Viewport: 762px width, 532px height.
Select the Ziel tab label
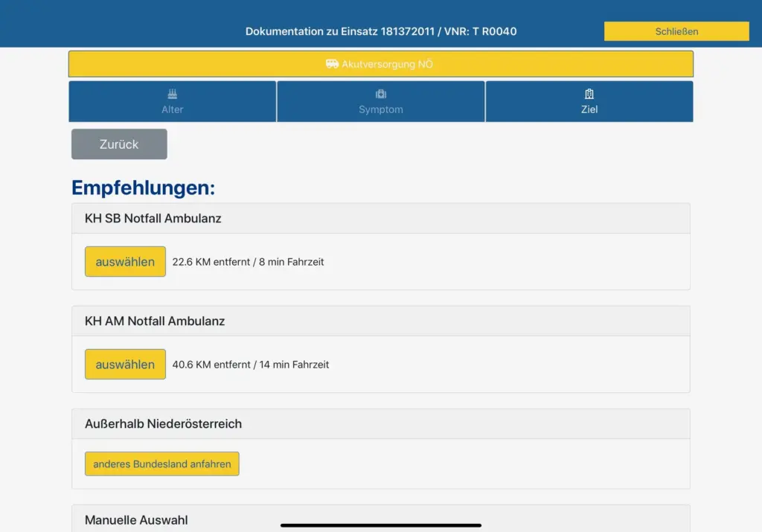tap(589, 109)
